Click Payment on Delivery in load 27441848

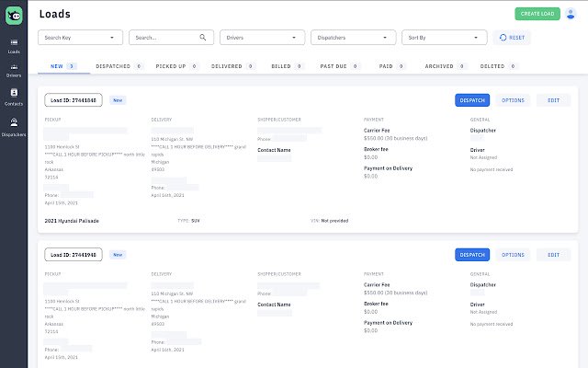pos(388,168)
